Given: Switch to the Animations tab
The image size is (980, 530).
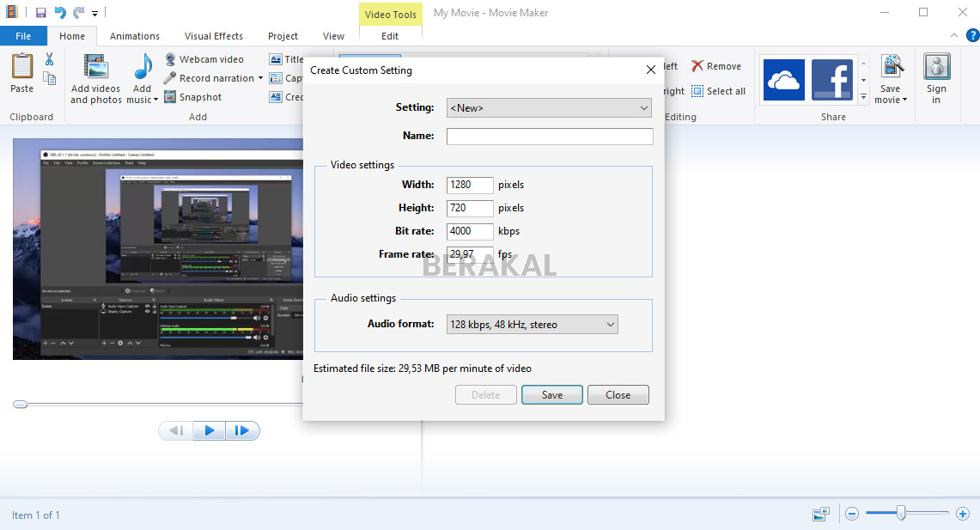Looking at the screenshot, I should pyautogui.click(x=135, y=36).
